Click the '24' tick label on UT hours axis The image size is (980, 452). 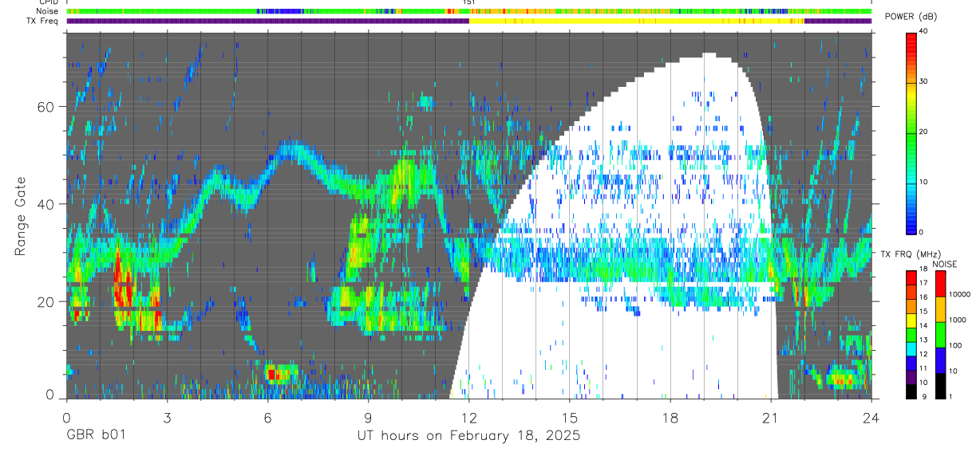click(x=871, y=417)
